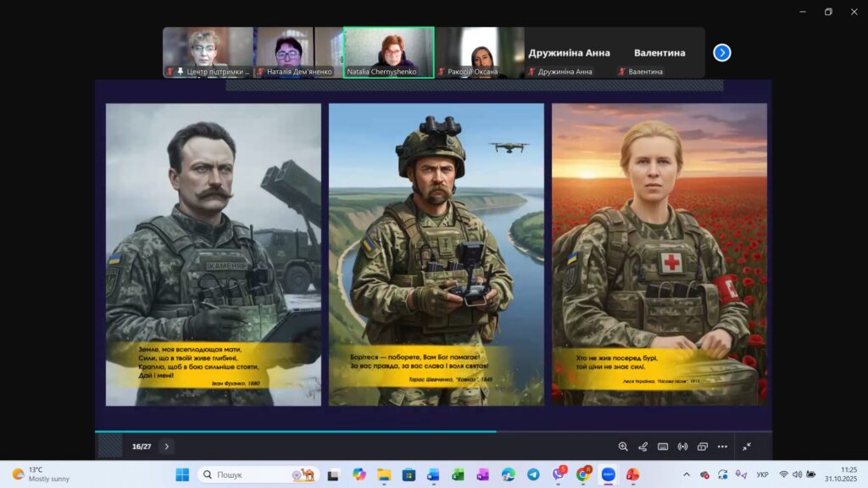Screen dimensions: 868x488
Task: Open the three-dots more options menu
Action: click(x=722, y=446)
